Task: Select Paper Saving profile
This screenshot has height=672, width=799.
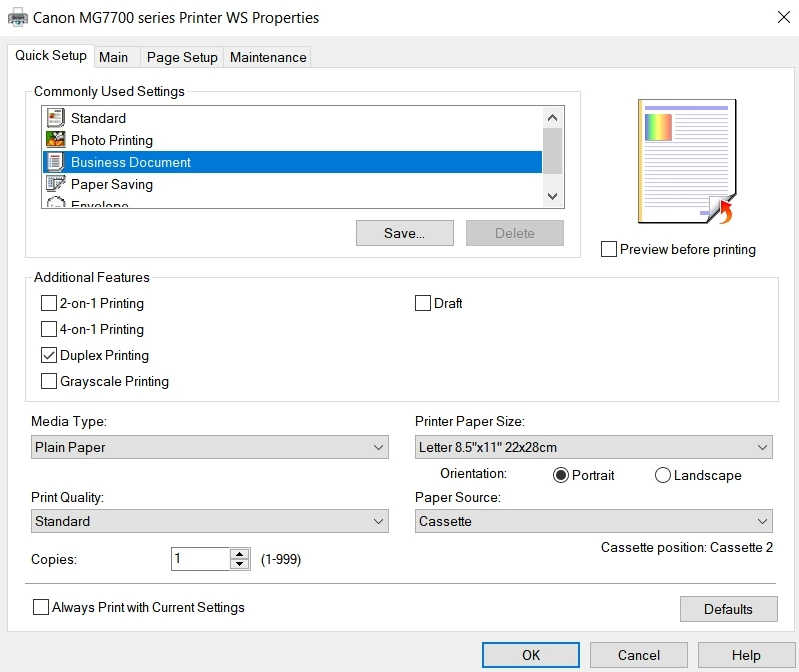Action: [292, 184]
